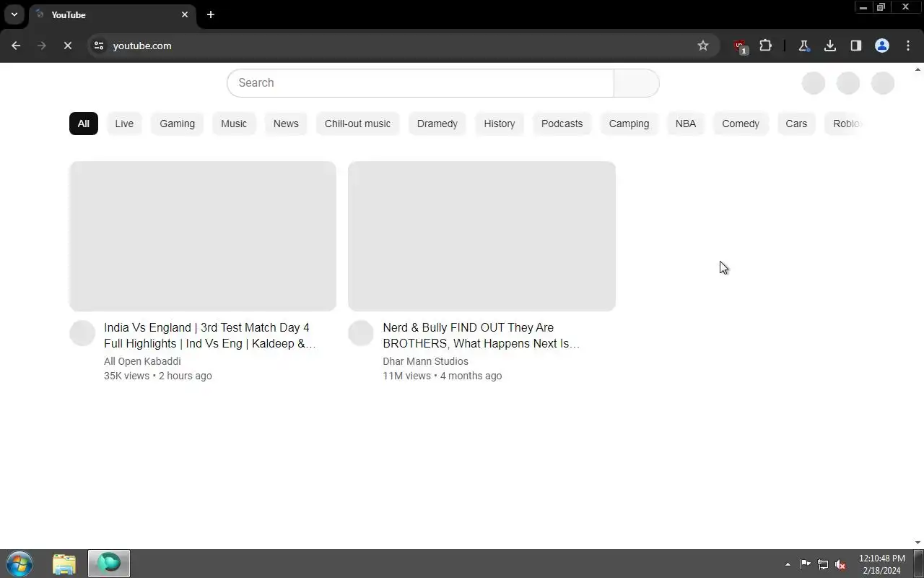This screenshot has width=924, height=578.
Task: Open Nerd & Bully FIND OUT title
Action: [x=481, y=335]
